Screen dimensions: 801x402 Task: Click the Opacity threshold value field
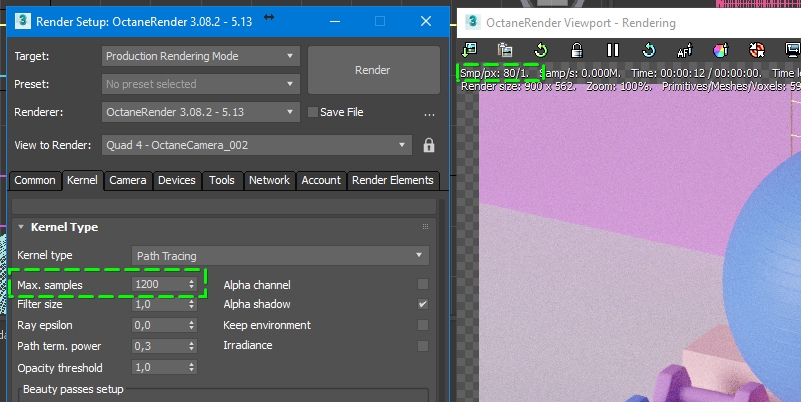pos(159,367)
